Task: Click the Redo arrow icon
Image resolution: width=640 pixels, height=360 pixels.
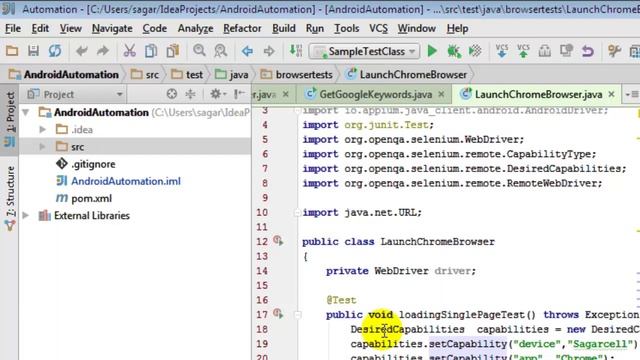Action: [x=103, y=51]
